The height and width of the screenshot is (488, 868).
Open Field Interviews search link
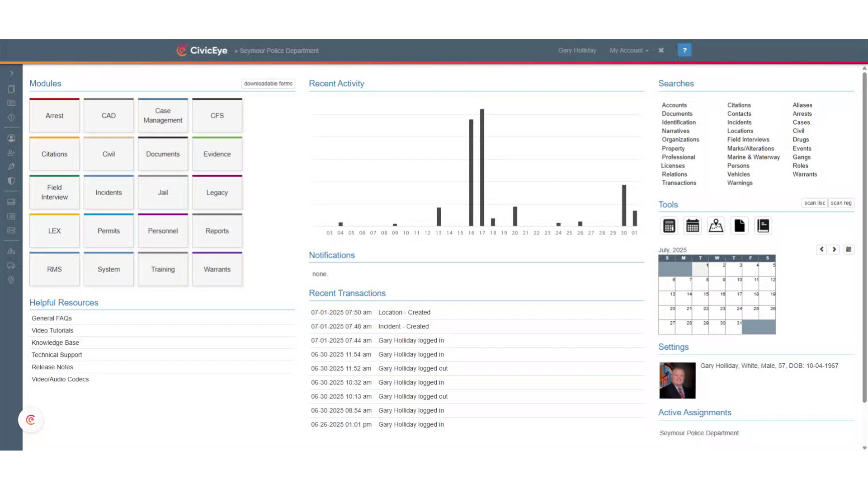pos(748,139)
